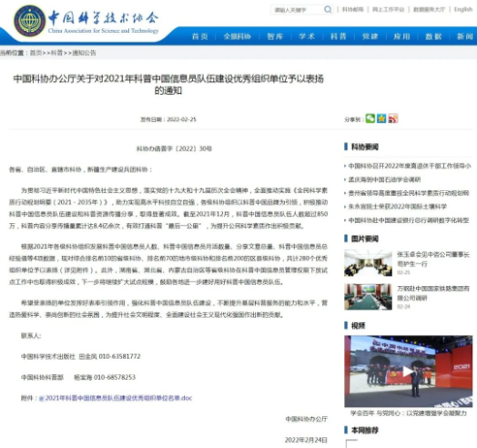Viewport: 477px width, 448px height.
Task: Open the 数据服务大厅 top link
Action: [429, 9]
